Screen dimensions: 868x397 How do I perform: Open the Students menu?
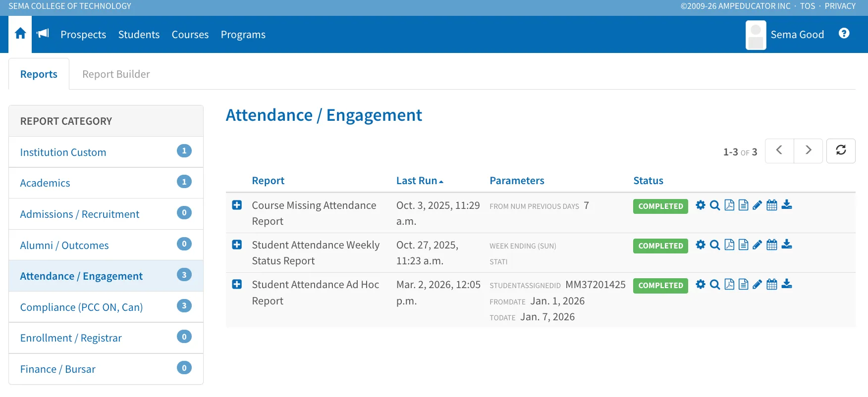139,35
